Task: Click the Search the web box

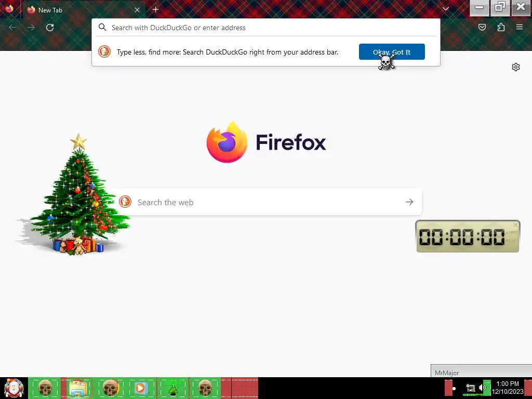Action: click(x=265, y=202)
